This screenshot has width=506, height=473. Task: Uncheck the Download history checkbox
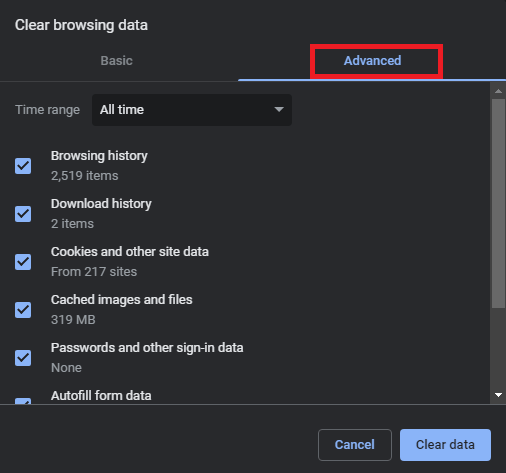pos(23,214)
